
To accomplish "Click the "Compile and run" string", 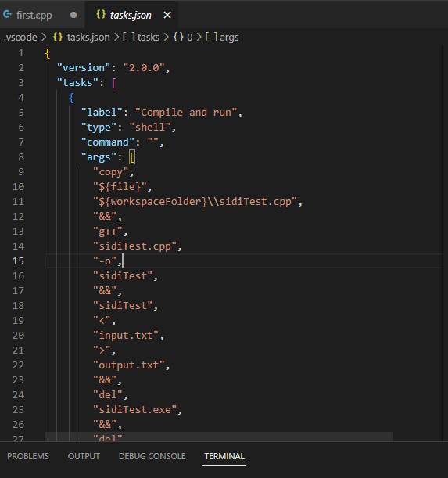I will (x=186, y=113).
